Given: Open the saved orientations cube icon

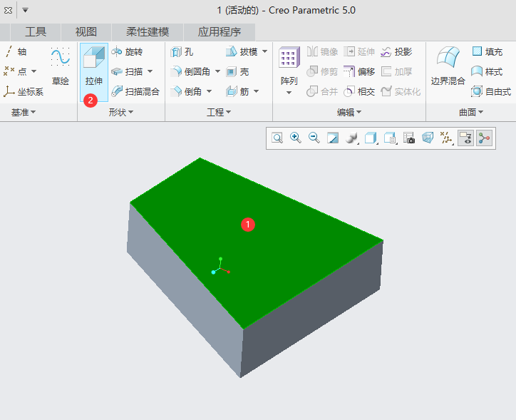Looking at the screenshot, I should click(371, 138).
